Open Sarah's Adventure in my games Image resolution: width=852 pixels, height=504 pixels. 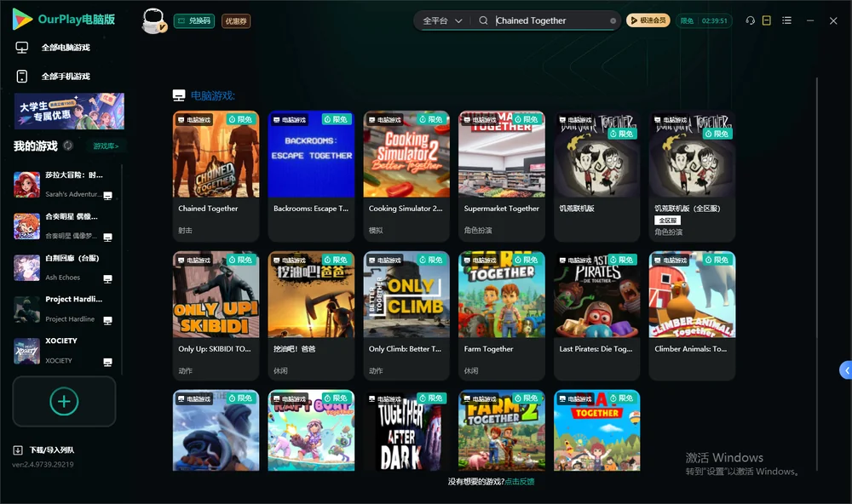click(x=64, y=185)
